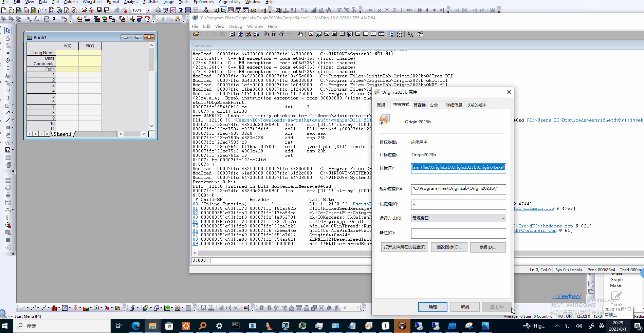Switch to the 兼容性 tab

419,105
